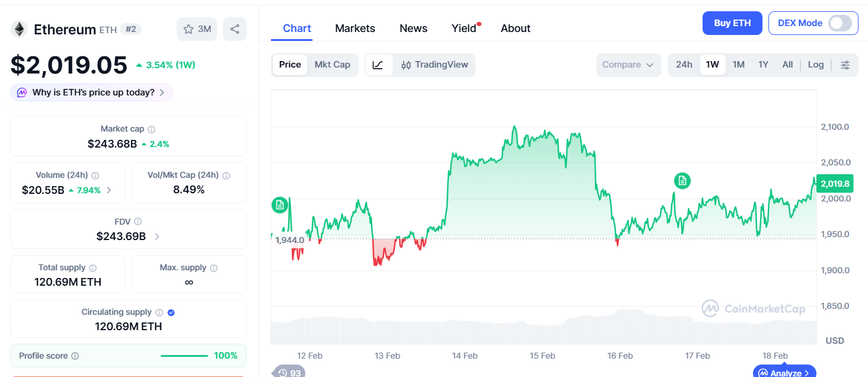This screenshot has height=377, width=868.
Task: Click the Buy ETH button
Action: (732, 23)
